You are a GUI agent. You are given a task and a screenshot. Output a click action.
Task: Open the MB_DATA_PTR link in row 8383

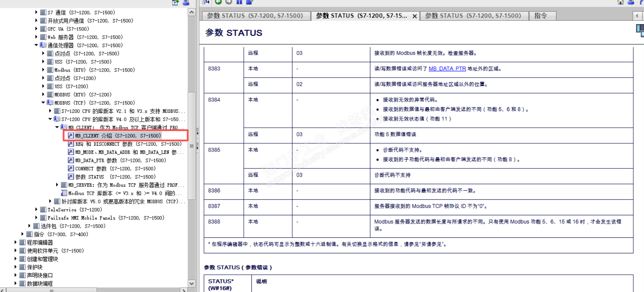pos(447,69)
